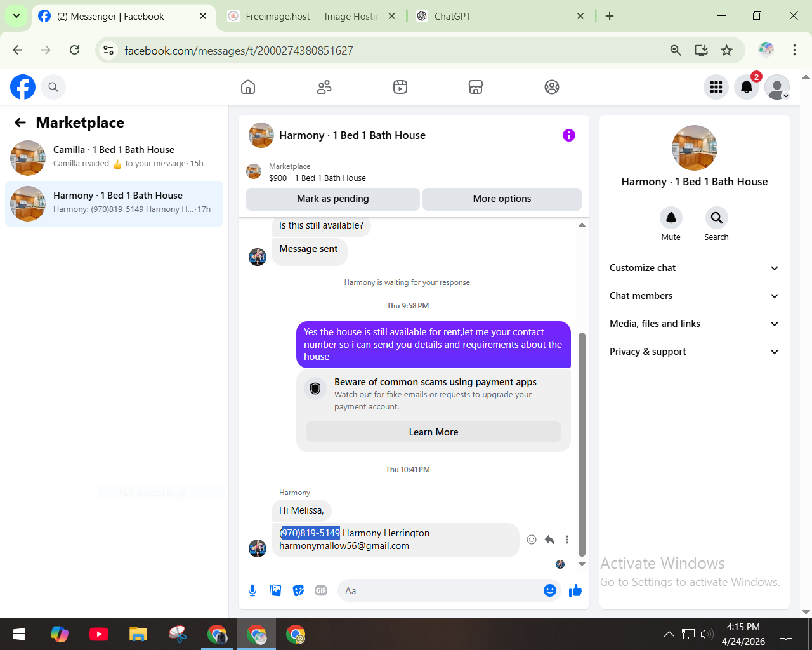This screenshot has height=650, width=812.
Task: Open the Windows notification center icon
Action: [786, 634]
